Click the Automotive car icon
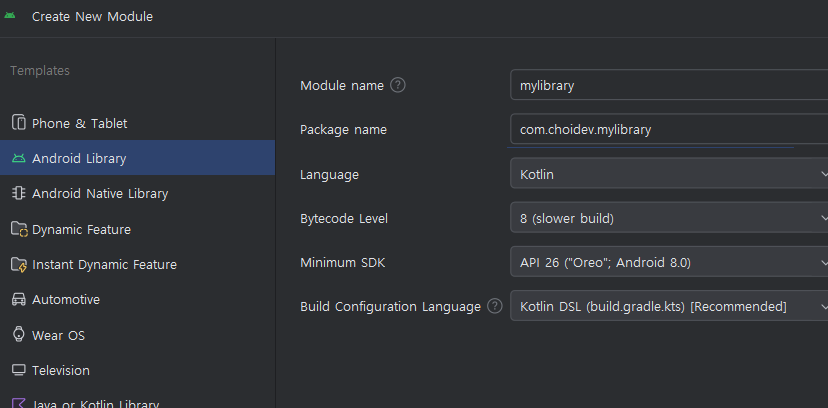The height and width of the screenshot is (408, 828). pos(18,299)
